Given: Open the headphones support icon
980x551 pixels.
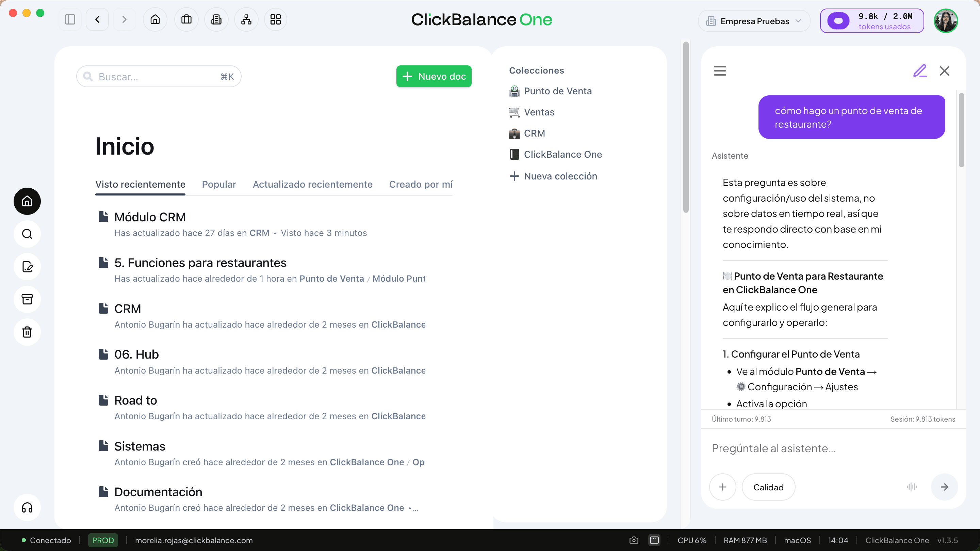Looking at the screenshot, I should tap(27, 508).
